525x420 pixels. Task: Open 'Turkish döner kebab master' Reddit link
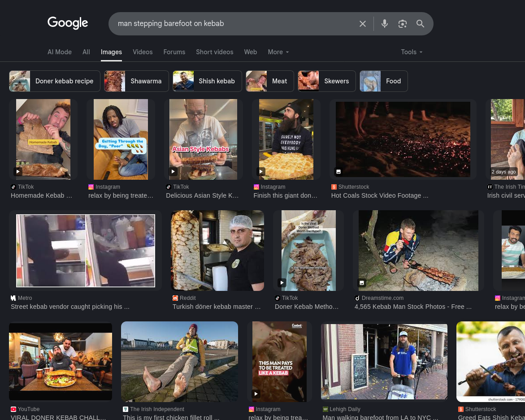[x=216, y=307]
